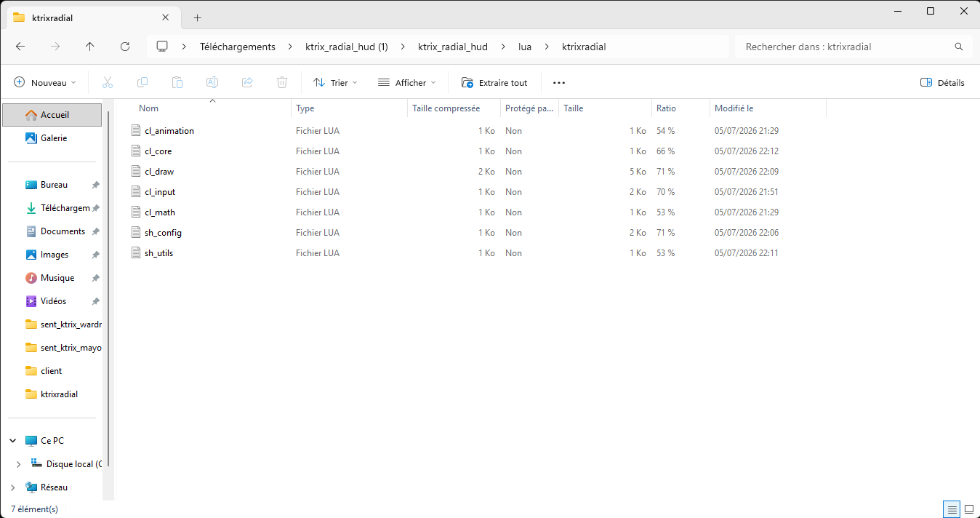Open the Trier dropdown menu
This screenshot has width=980, height=518.
(335, 83)
